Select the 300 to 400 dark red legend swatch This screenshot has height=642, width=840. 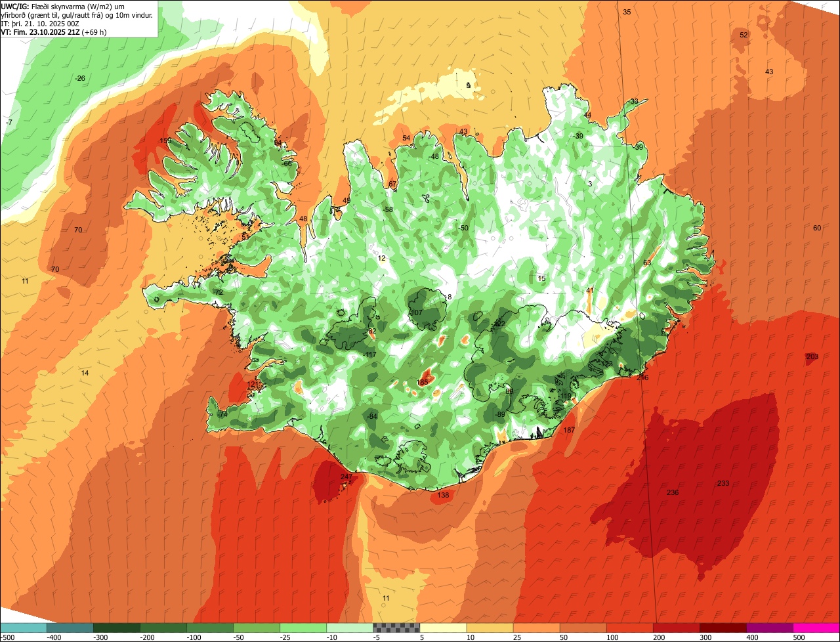click(722, 628)
